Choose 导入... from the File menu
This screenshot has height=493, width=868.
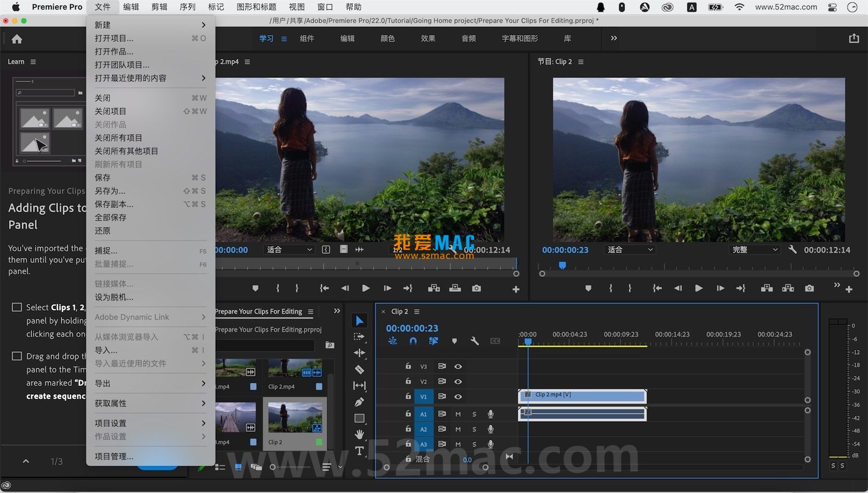coord(151,350)
